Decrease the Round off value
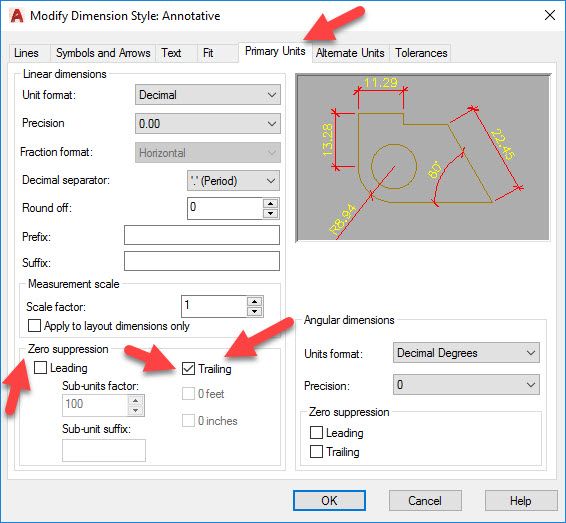566x523 pixels. 271,214
